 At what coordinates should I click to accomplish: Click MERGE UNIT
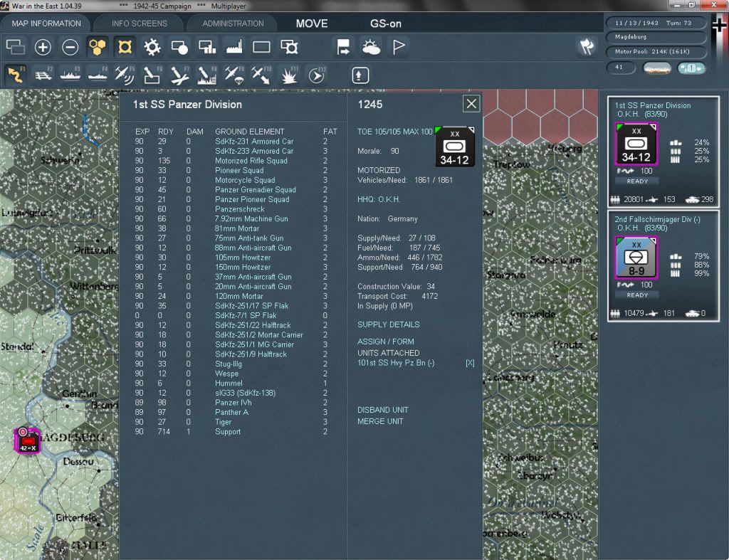tap(380, 421)
